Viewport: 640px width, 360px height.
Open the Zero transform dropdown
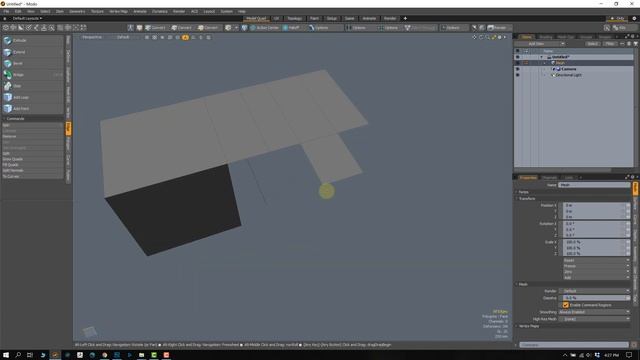596,272
